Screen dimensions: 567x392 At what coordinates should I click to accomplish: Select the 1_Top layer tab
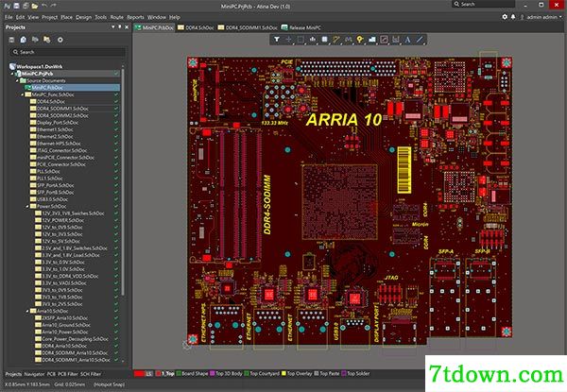[x=164, y=374]
